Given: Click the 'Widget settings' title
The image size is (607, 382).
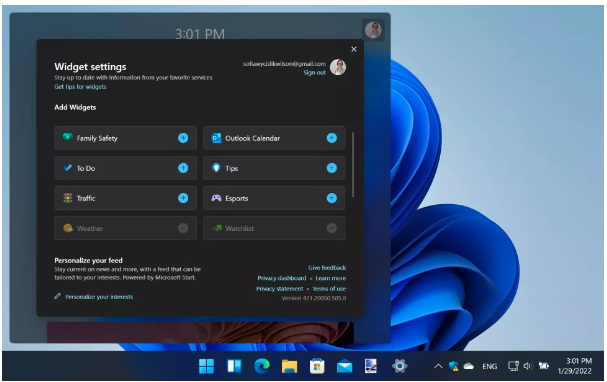Looking at the screenshot, I should (x=90, y=67).
